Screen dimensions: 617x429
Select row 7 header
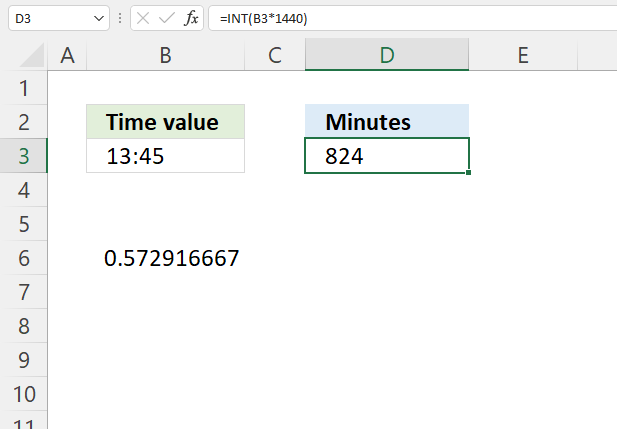pos(24,292)
